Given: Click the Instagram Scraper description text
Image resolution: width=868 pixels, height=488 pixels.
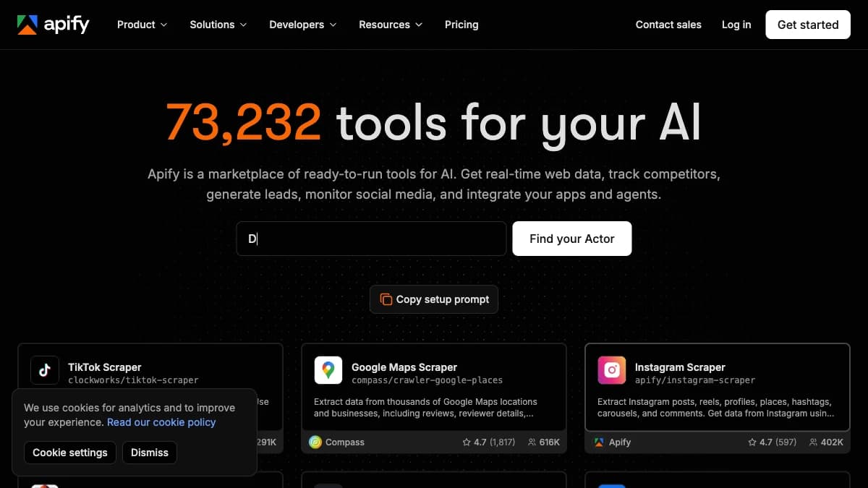Looking at the screenshot, I should pos(716,408).
